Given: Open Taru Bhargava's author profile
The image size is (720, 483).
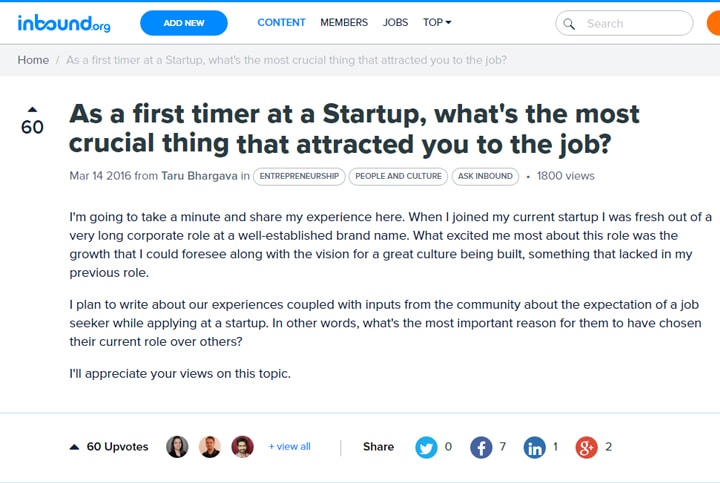Looking at the screenshot, I should click(x=199, y=176).
